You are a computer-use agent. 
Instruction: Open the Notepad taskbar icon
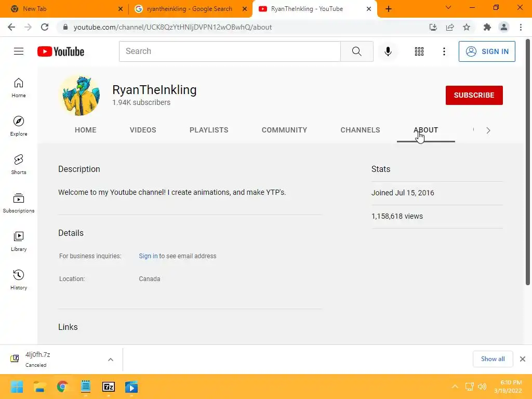tap(86, 387)
